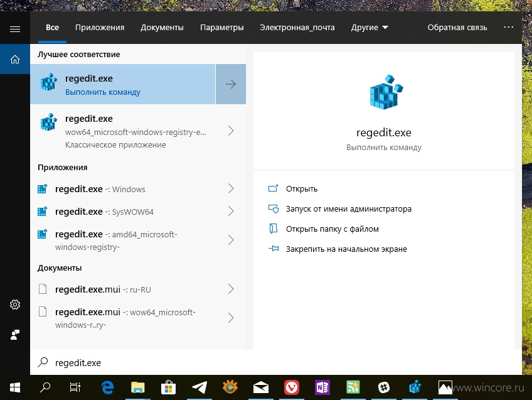532x400 pixels.
Task: Open search settings with the gear icon
Action: (x=15, y=305)
